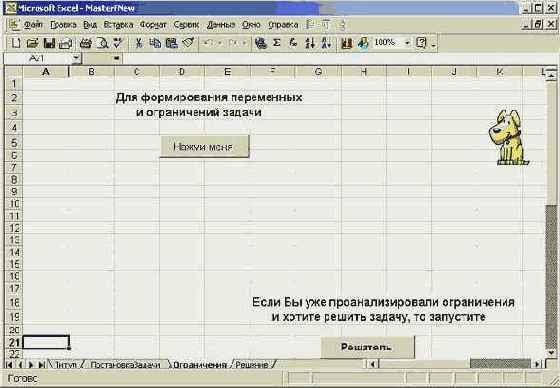The image size is (560, 388).
Task: Click the Excel document icon beside Файл
Action: 14,25
